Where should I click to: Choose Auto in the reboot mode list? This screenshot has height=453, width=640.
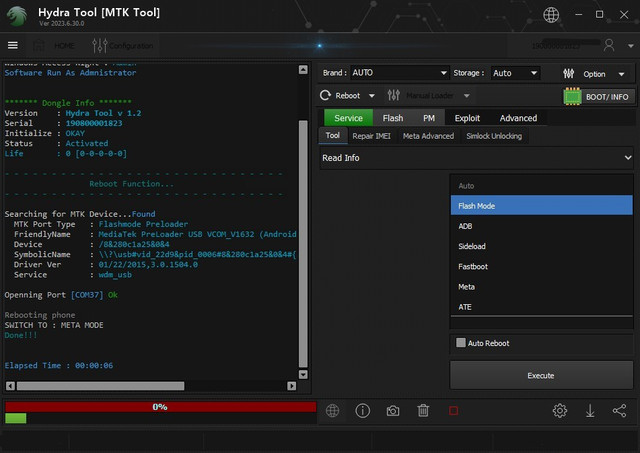tap(542, 186)
